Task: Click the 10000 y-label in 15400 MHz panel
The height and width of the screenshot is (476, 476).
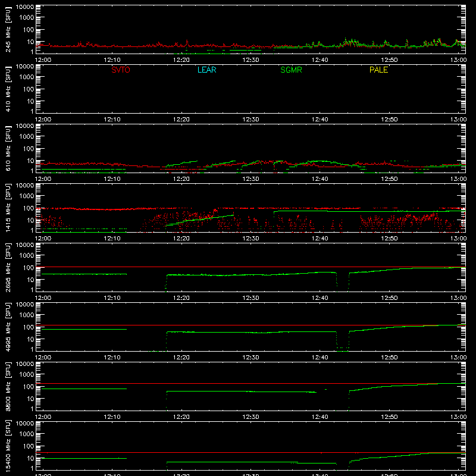Action: [25, 424]
